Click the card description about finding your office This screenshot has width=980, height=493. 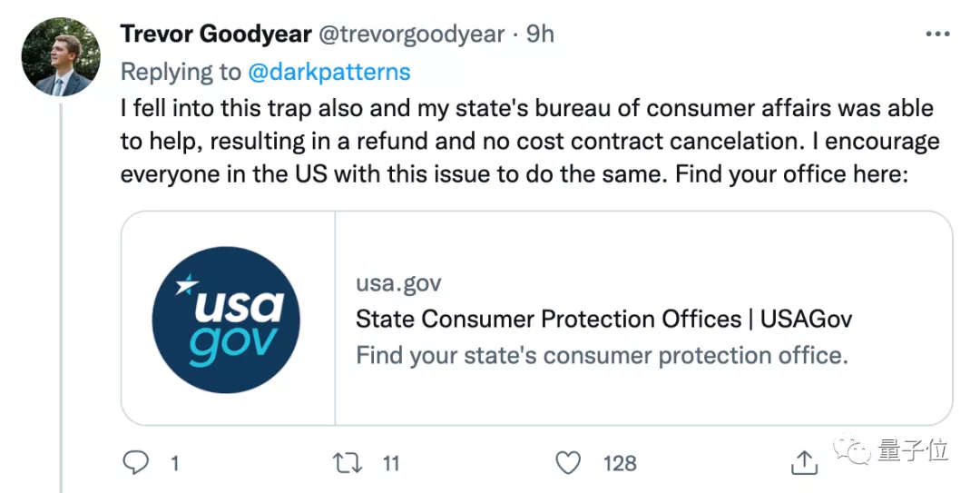click(602, 355)
